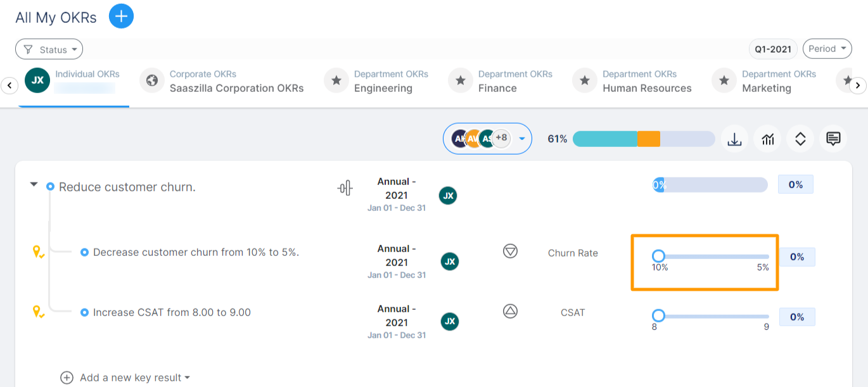This screenshot has width=868, height=387.
Task: Click the blue plus button near All My OKRs
Action: [x=121, y=16]
